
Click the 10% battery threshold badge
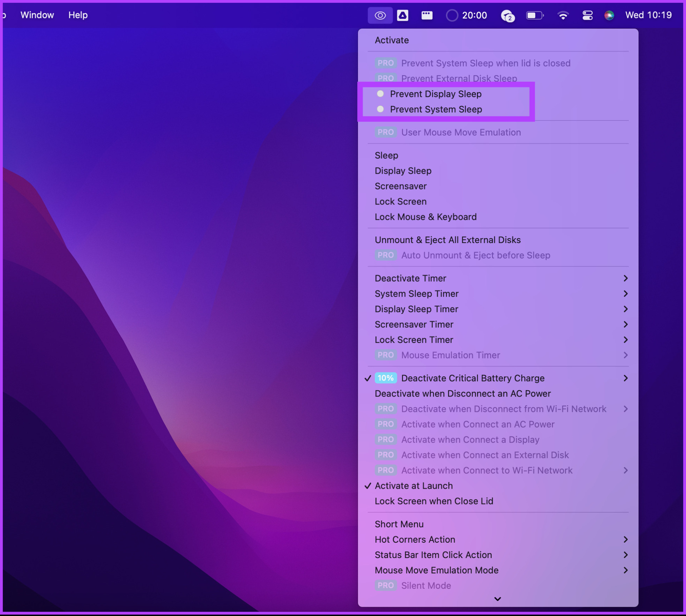tap(386, 378)
